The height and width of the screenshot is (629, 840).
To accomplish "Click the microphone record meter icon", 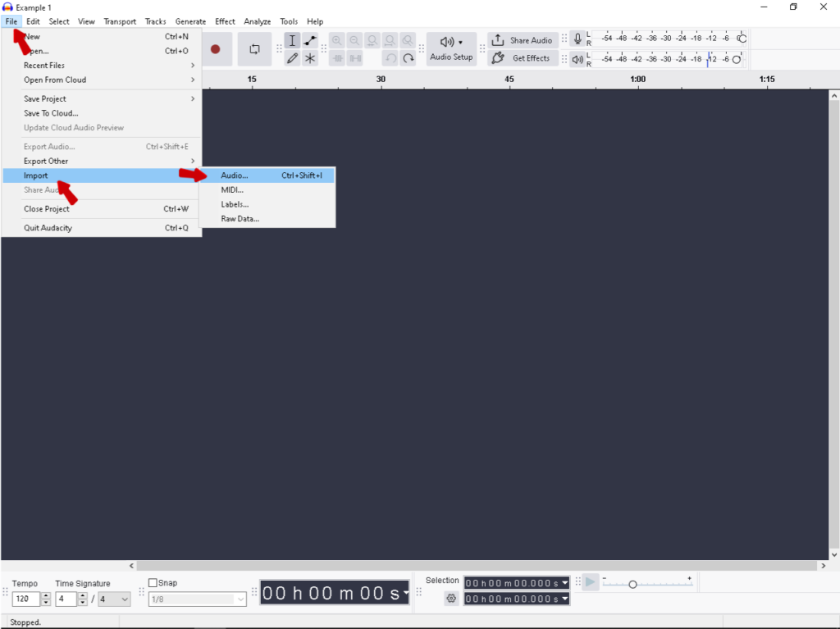I will [x=577, y=39].
